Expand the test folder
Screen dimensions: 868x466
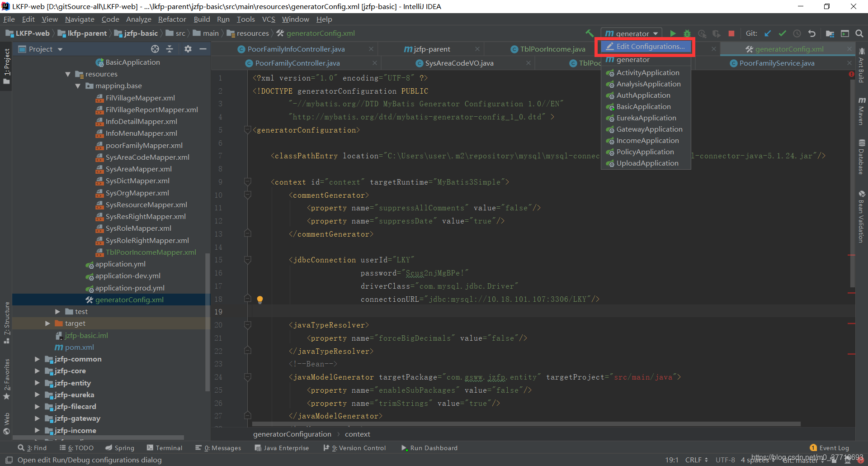point(57,312)
